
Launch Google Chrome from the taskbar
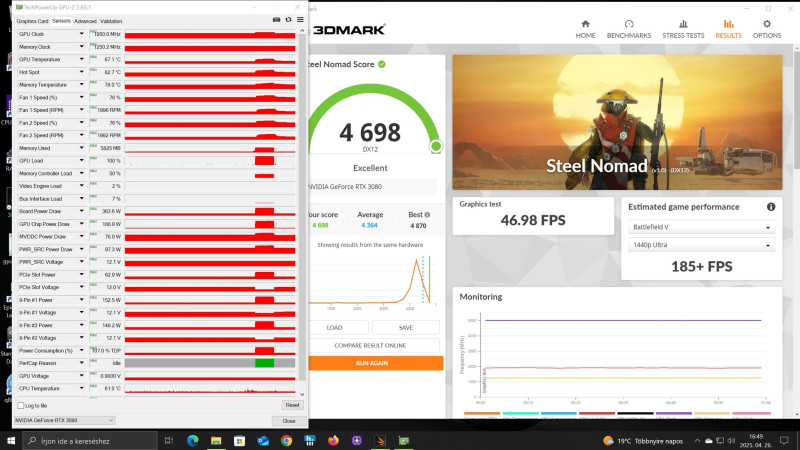286,440
